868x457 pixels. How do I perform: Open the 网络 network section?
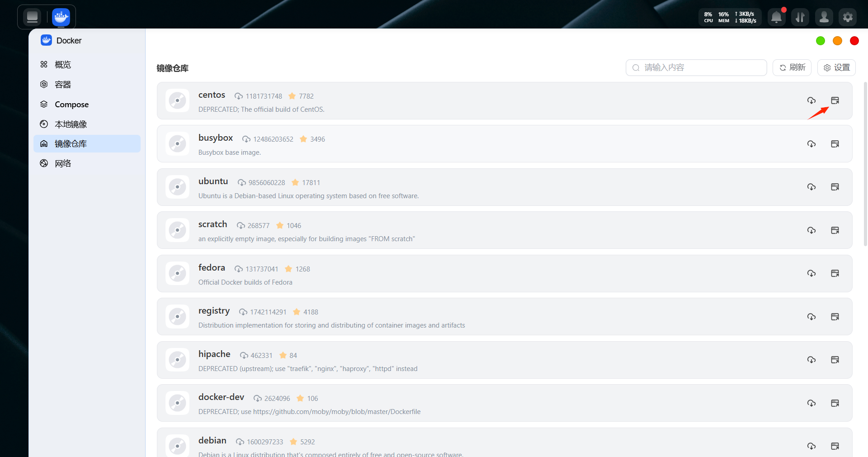[87, 163]
